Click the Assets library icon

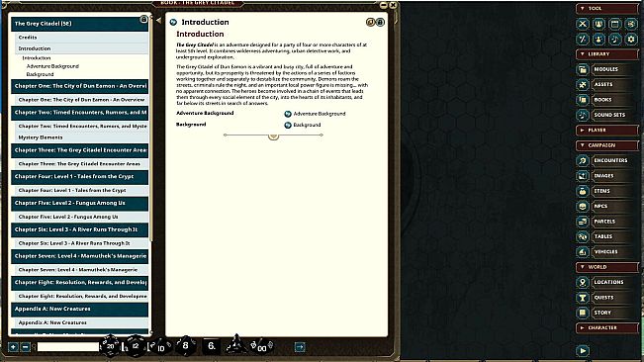point(583,84)
